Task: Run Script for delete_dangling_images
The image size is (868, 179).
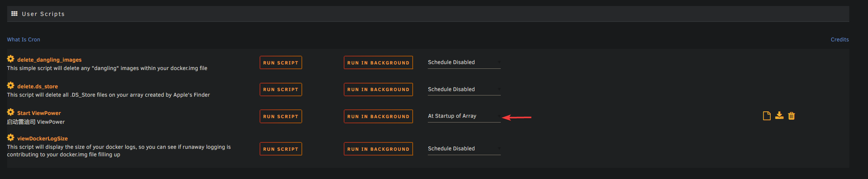Action: point(281,63)
